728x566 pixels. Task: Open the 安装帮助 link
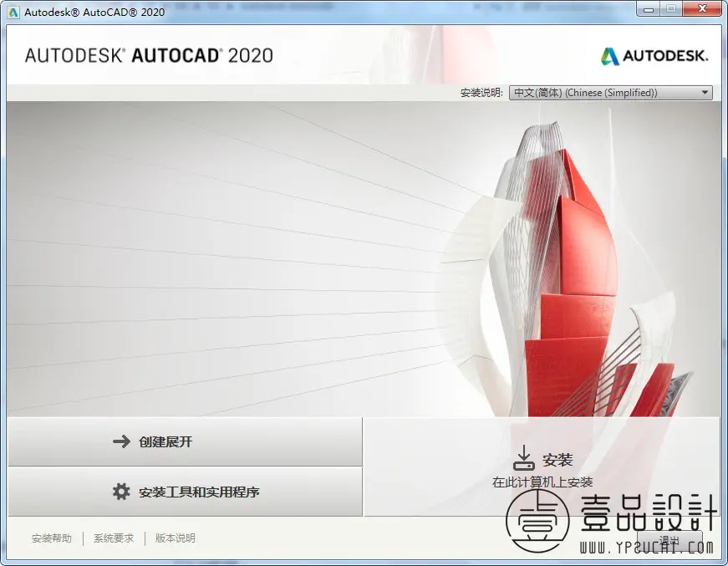click(52, 538)
